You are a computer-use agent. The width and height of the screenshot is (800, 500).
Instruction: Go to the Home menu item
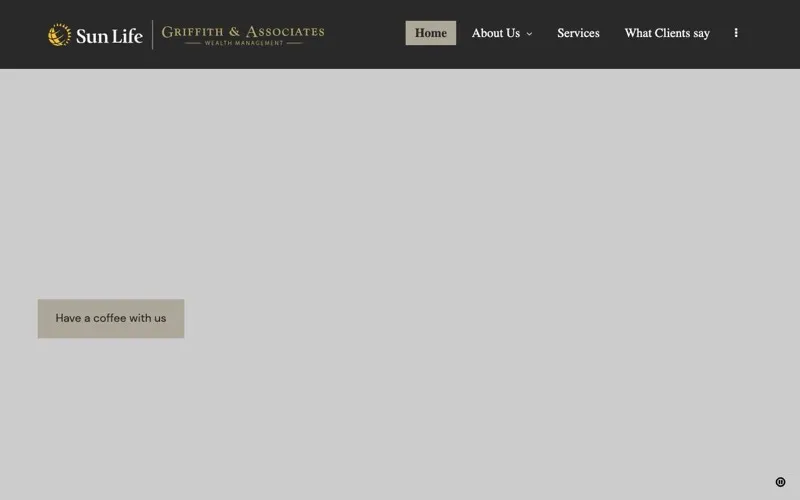[431, 33]
